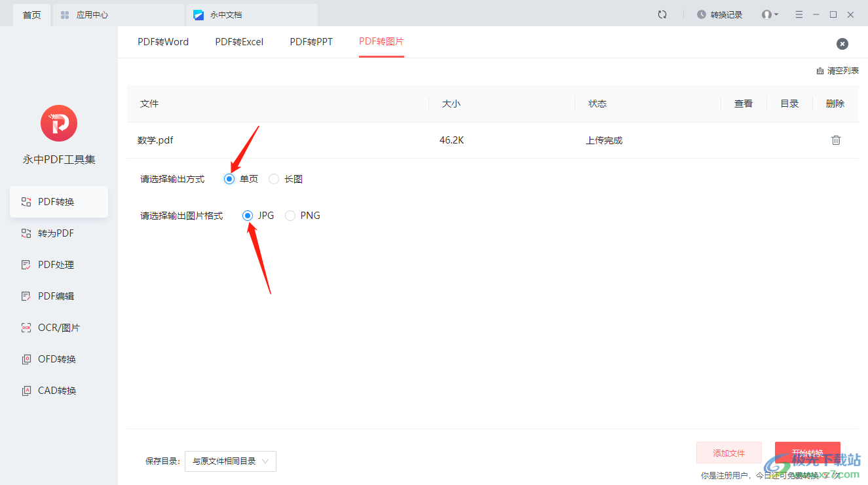Select the PDF转图片 tab

point(381,41)
